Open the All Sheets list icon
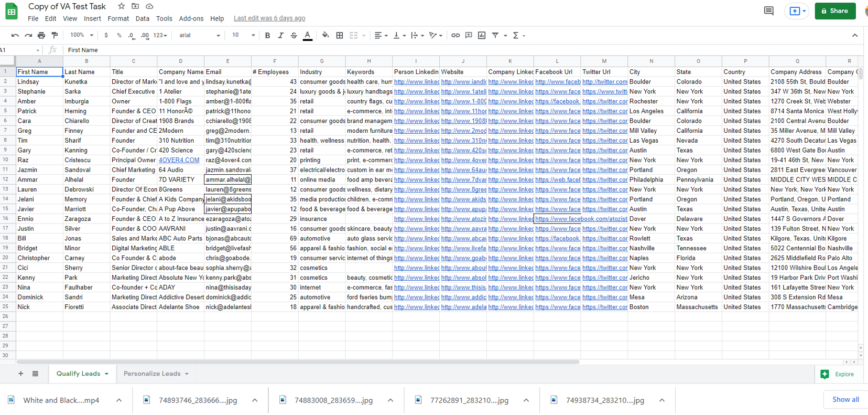This screenshot has height=415, width=868. coord(35,374)
